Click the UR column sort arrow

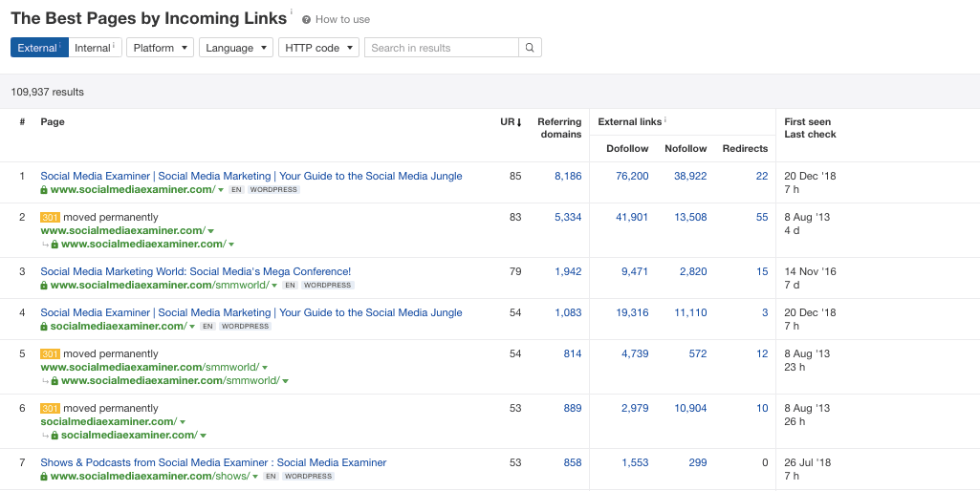coord(519,122)
